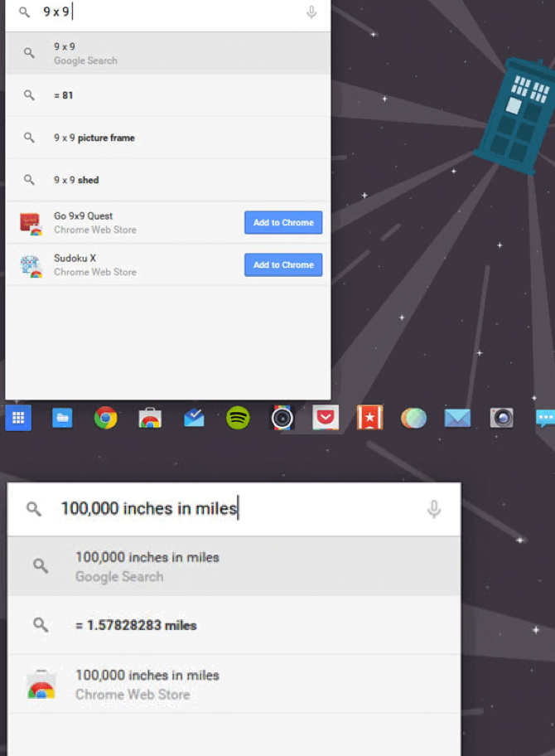Start voice search in the 9 x 9 box
This screenshot has width=555, height=756.
click(311, 12)
